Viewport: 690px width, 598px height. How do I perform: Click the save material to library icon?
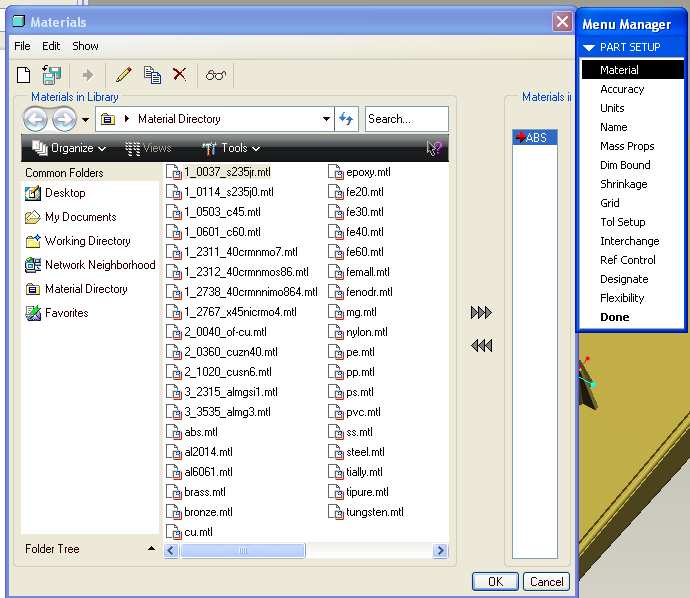pyautogui.click(x=51, y=74)
